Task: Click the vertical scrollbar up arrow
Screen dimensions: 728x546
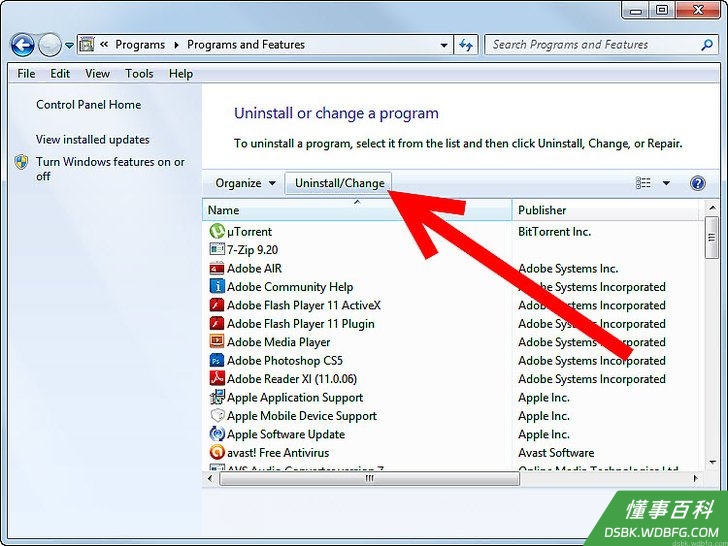Action: point(711,208)
